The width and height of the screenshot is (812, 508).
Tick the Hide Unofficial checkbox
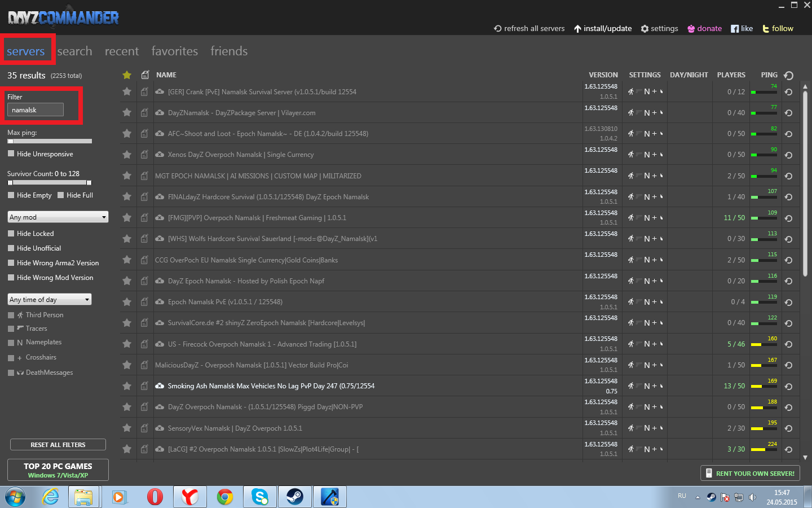11,248
